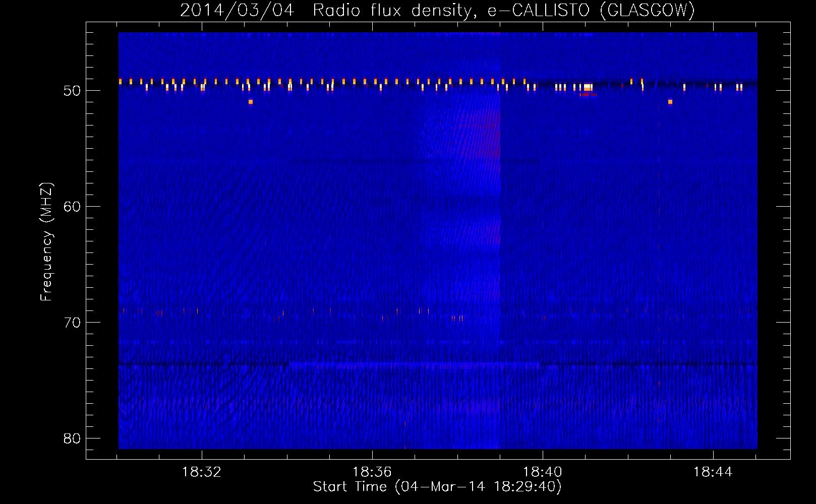Click the 50 frequency tick label
Screen dimensions: 816x504
(x=72, y=91)
